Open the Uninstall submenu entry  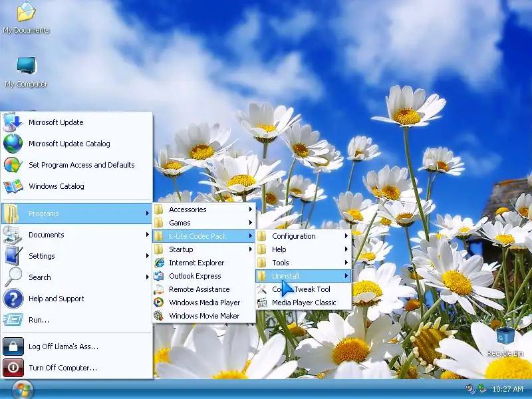pos(303,276)
